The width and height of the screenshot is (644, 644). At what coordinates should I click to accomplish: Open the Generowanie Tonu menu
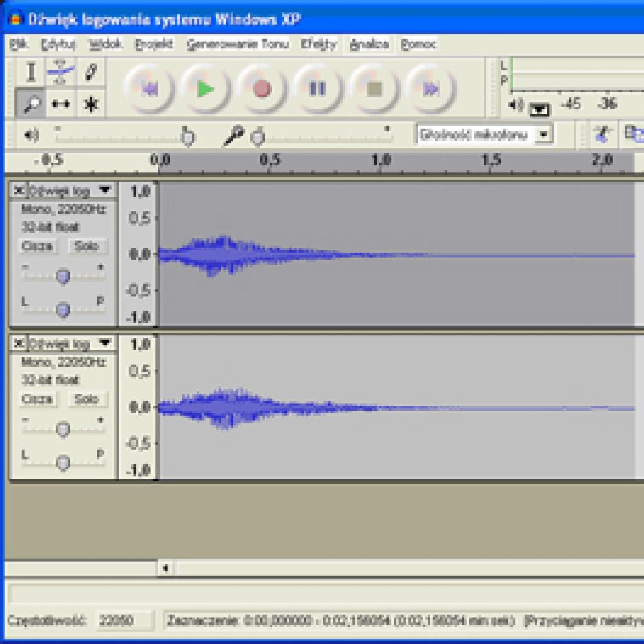(238, 44)
